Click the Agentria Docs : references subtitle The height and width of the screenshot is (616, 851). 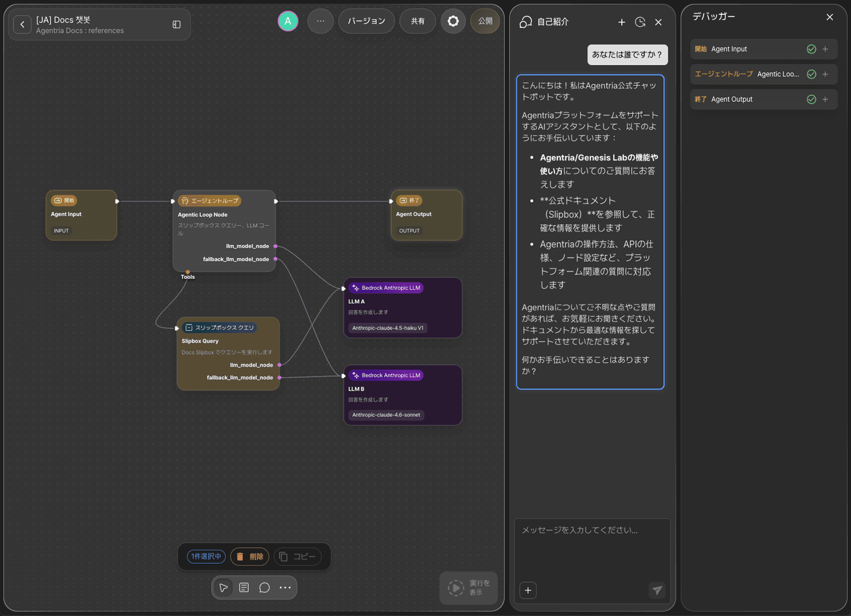coord(80,31)
